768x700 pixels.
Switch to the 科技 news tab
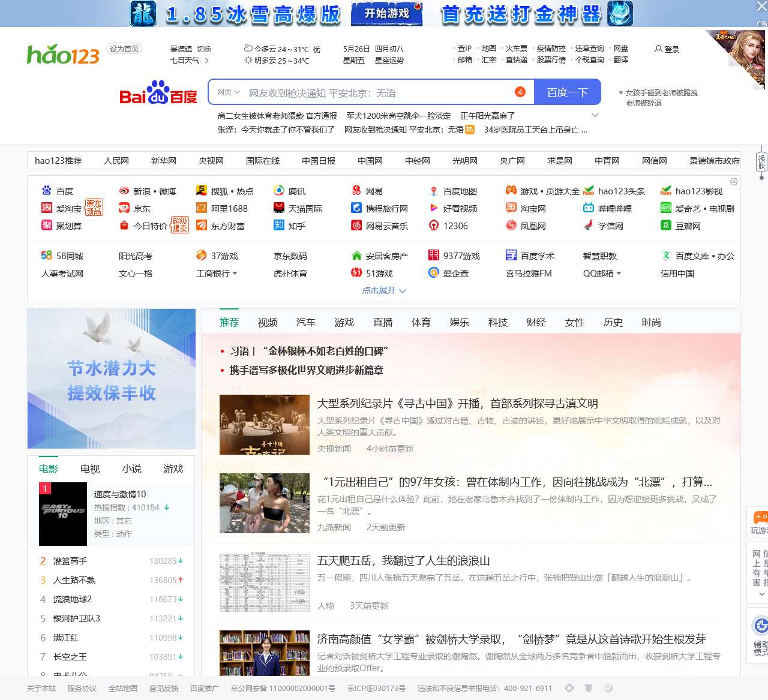click(x=497, y=323)
